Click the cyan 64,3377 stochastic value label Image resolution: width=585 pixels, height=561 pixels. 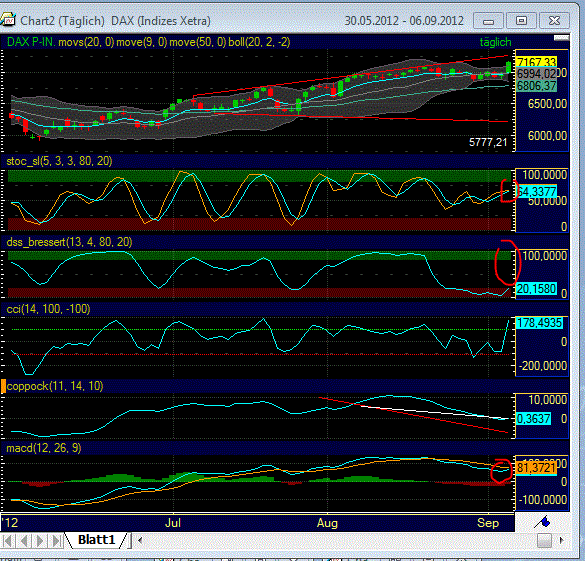[x=536, y=192]
